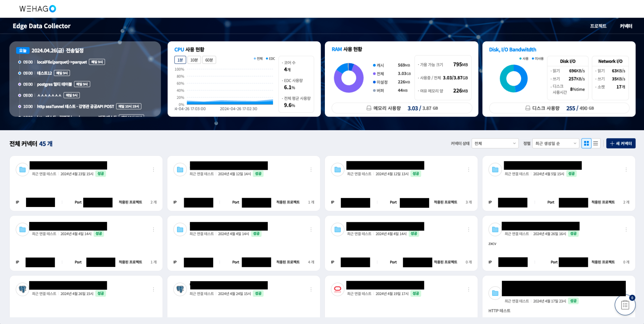
Task: Select the 1분 CPU time range
Action: tap(180, 60)
